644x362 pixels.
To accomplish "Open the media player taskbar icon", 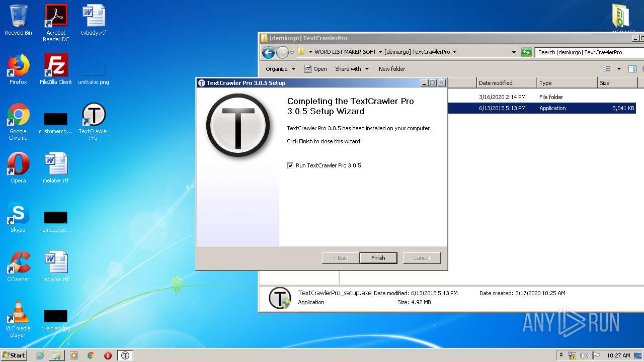I will pyautogui.click(x=74, y=355).
